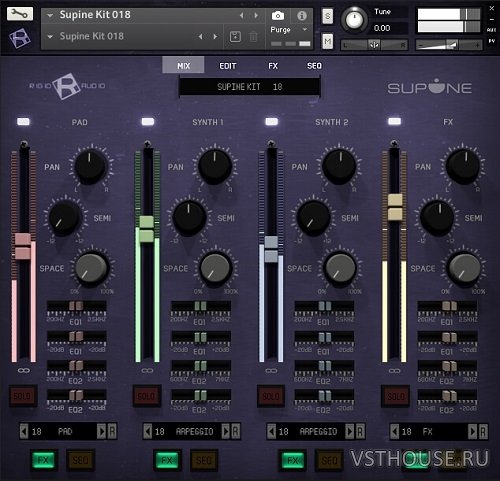This screenshot has width=500, height=481.
Task: Click next sound arrow for SYNTH 2 selector
Action: [349, 432]
